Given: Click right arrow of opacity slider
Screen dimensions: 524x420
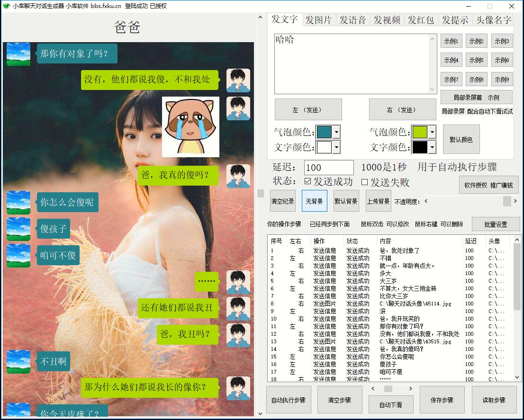Looking at the screenshot, I should pos(515,201).
